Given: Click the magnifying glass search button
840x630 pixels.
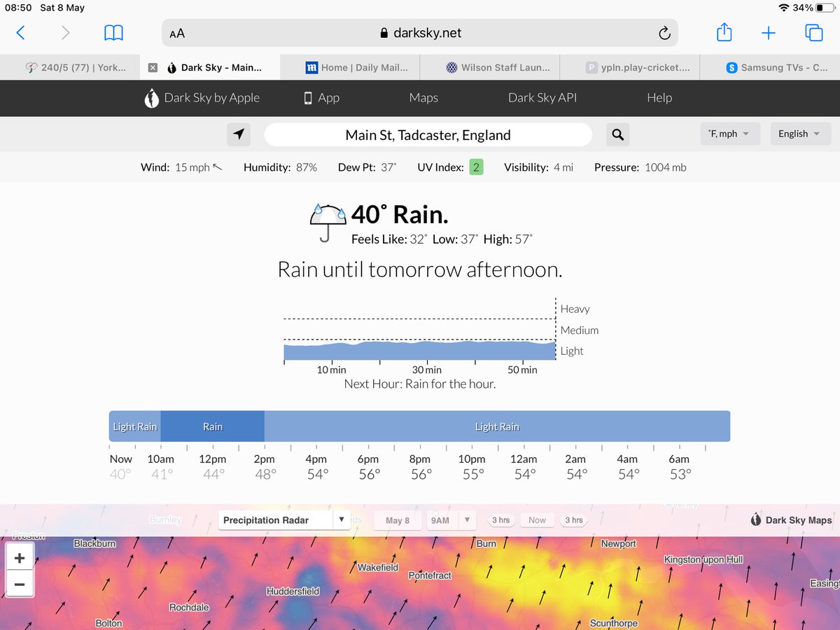Looking at the screenshot, I should [617, 134].
